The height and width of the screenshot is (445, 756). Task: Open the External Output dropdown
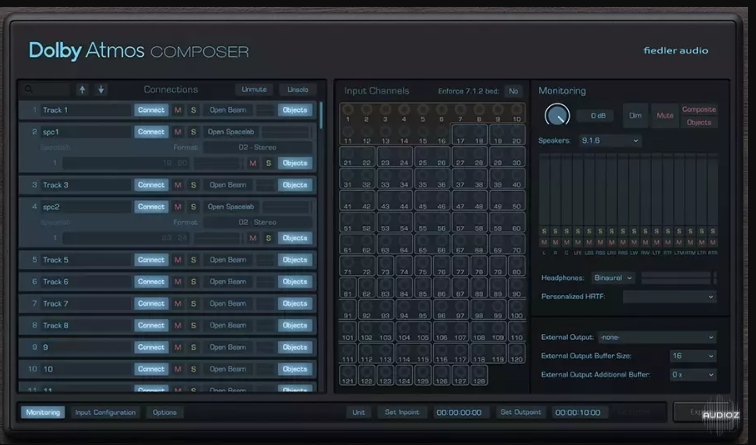tap(657, 337)
